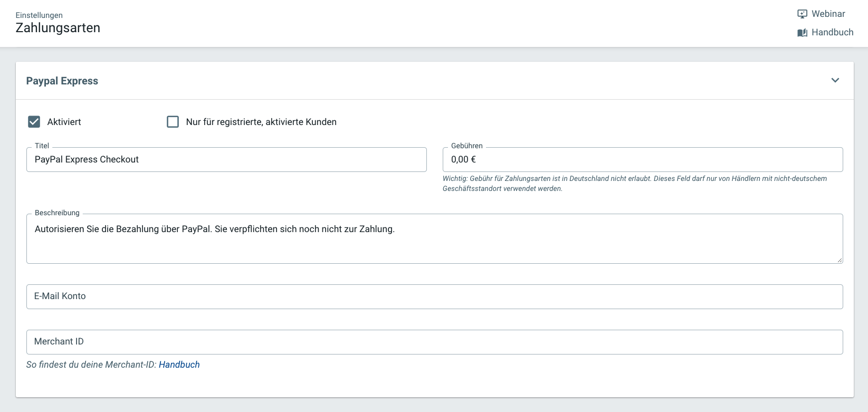Click into the Gebühren field

pos(643,159)
